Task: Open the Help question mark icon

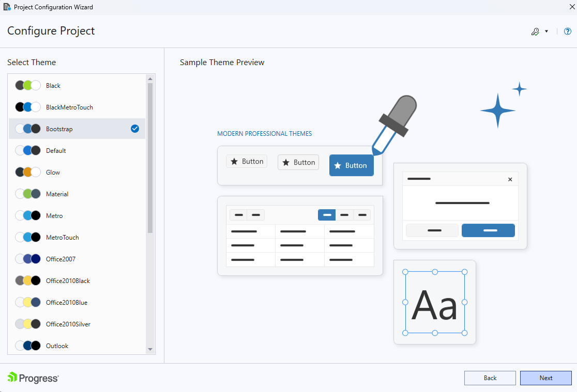Action: (567, 31)
